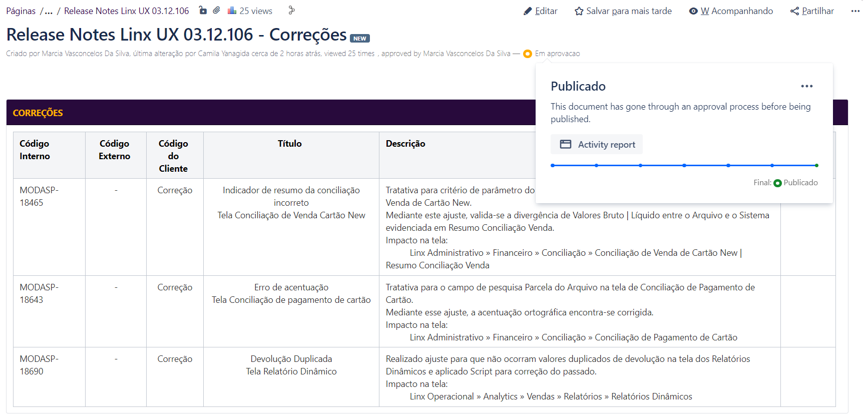Click Correção in the MODASP-18643 row

pos(175,287)
